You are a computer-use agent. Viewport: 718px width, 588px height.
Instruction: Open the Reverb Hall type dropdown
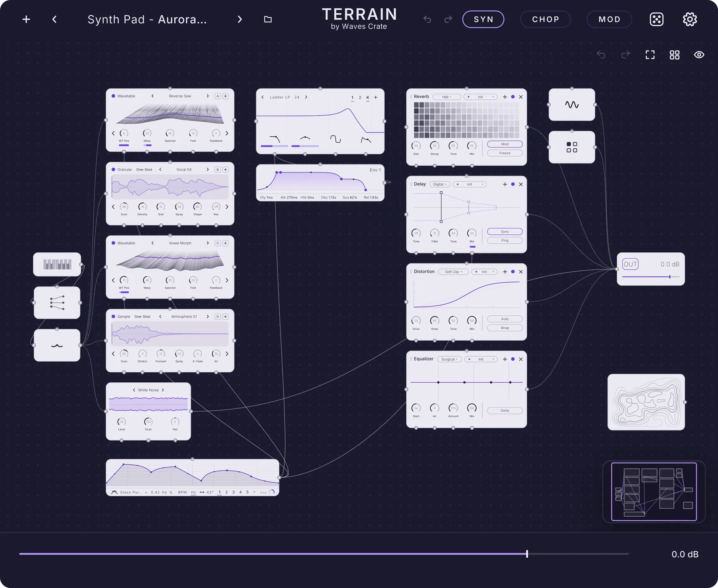tap(447, 97)
